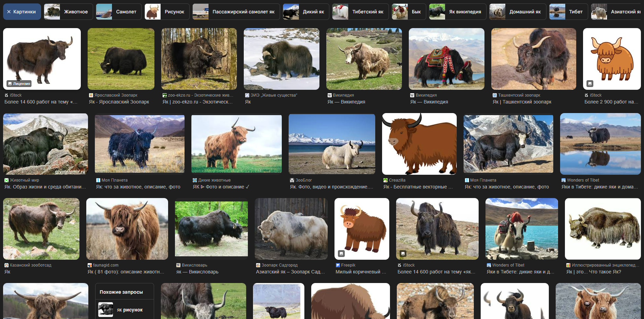Click the Животный мир favicon
The height and width of the screenshot is (319, 644).
click(x=7, y=180)
